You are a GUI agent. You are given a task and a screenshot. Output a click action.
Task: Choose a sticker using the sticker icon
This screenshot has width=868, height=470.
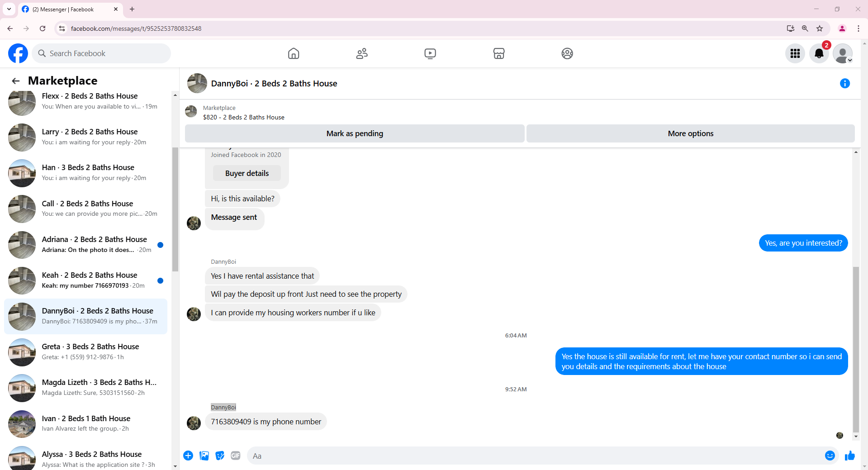[220, 456]
